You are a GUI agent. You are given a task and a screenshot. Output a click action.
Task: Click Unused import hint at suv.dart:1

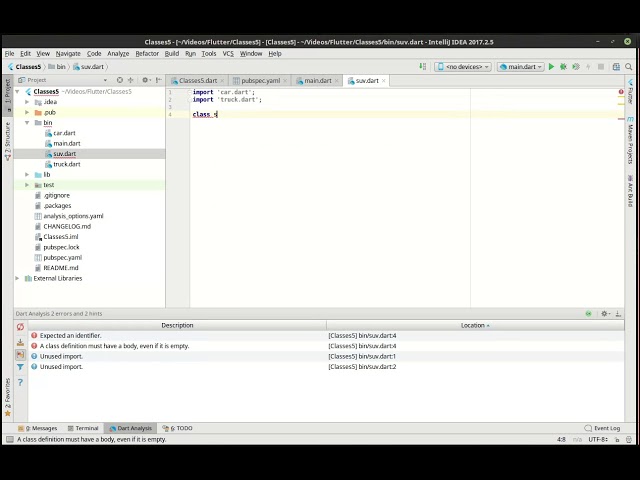coord(326,356)
